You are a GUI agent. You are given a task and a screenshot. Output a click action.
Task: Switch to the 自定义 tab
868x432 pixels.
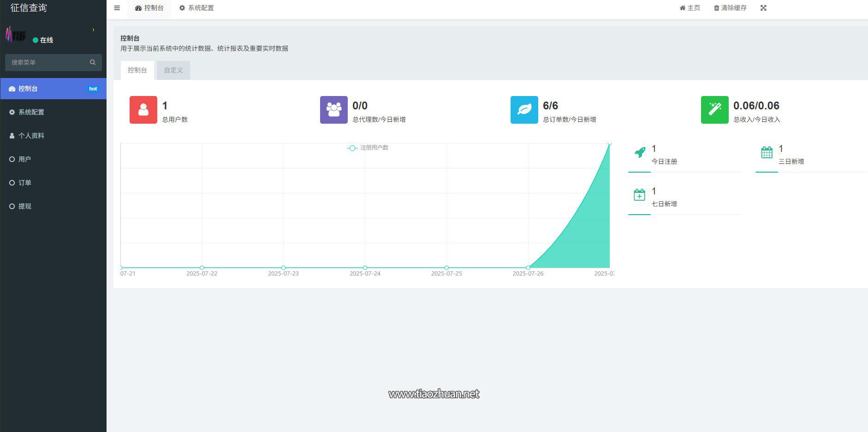click(x=173, y=70)
